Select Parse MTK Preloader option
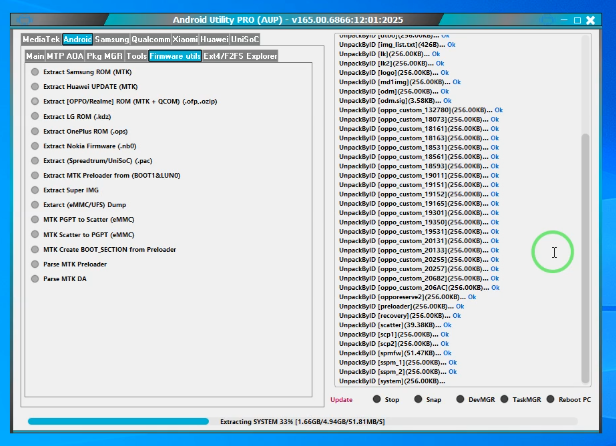This screenshot has height=446, width=616. [x=35, y=264]
